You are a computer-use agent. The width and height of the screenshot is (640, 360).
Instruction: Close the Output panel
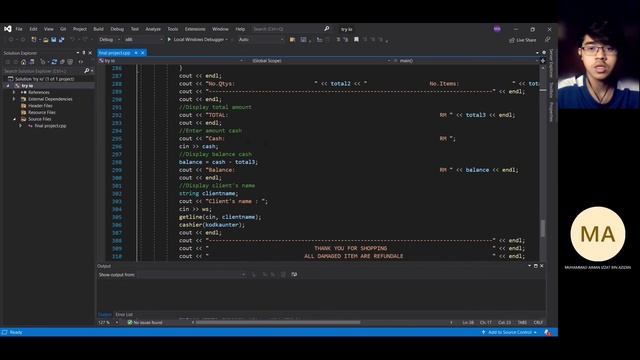(542, 266)
